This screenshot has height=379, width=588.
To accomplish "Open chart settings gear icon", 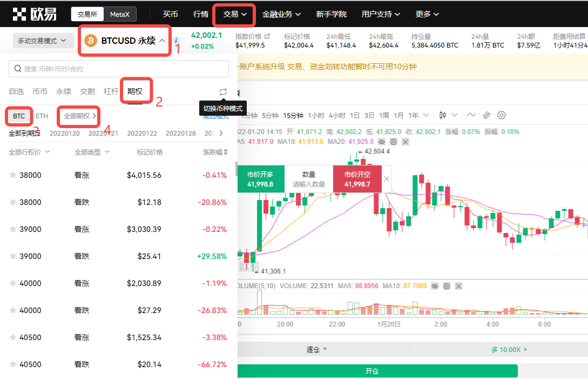I will pos(502,115).
